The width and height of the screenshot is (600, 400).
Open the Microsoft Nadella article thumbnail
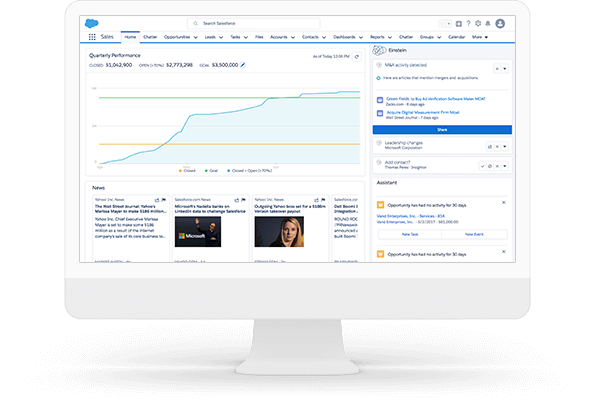point(198,232)
